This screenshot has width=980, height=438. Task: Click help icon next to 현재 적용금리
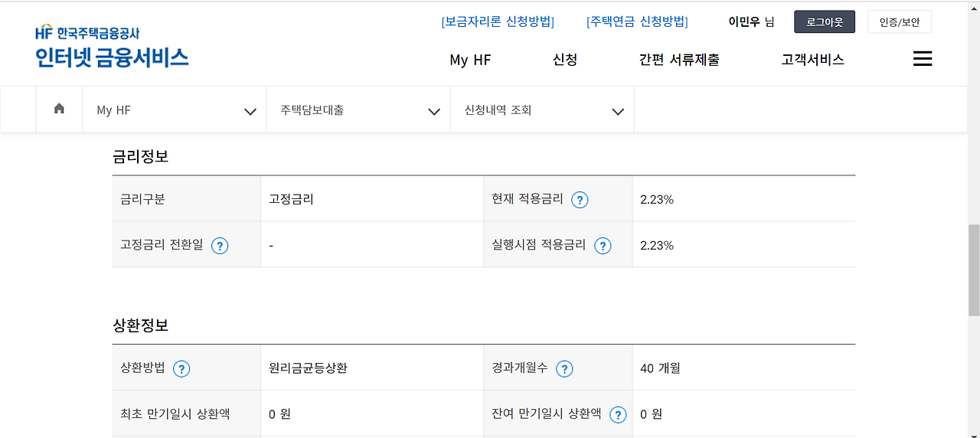click(x=580, y=200)
